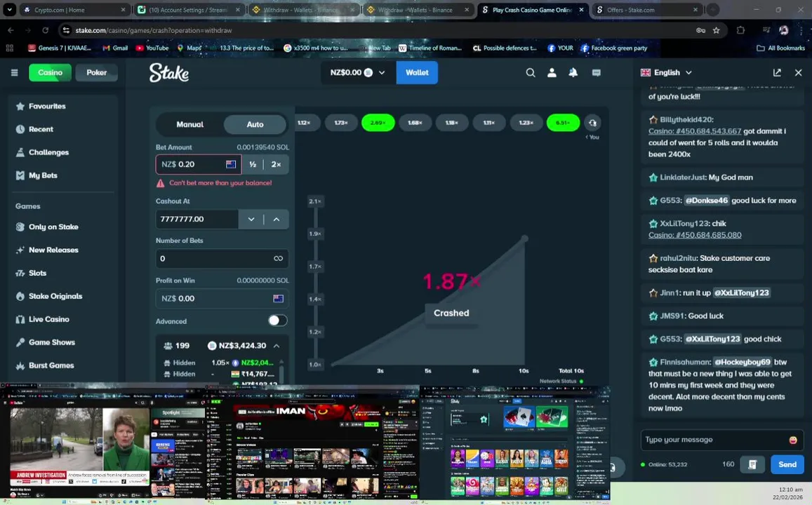
Task: Click the Bet Amount input field
Action: point(199,165)
